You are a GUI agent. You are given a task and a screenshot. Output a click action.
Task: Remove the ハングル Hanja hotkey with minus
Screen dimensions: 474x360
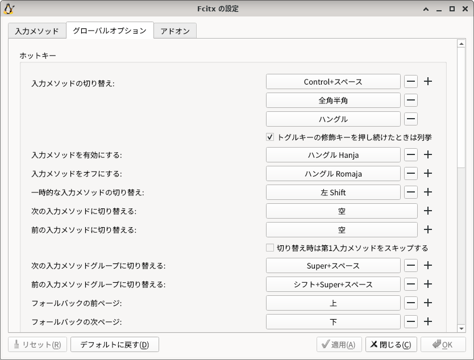pos(411,155)
